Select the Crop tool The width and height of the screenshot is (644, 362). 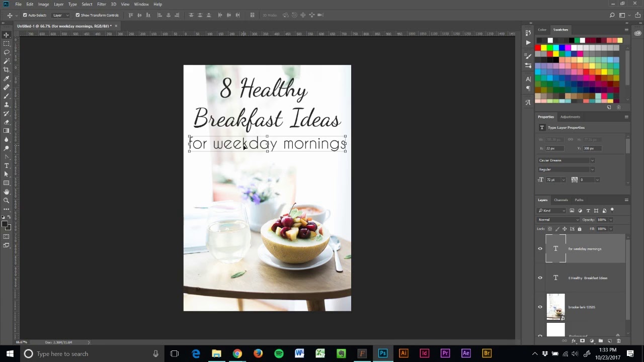point(7,70)
